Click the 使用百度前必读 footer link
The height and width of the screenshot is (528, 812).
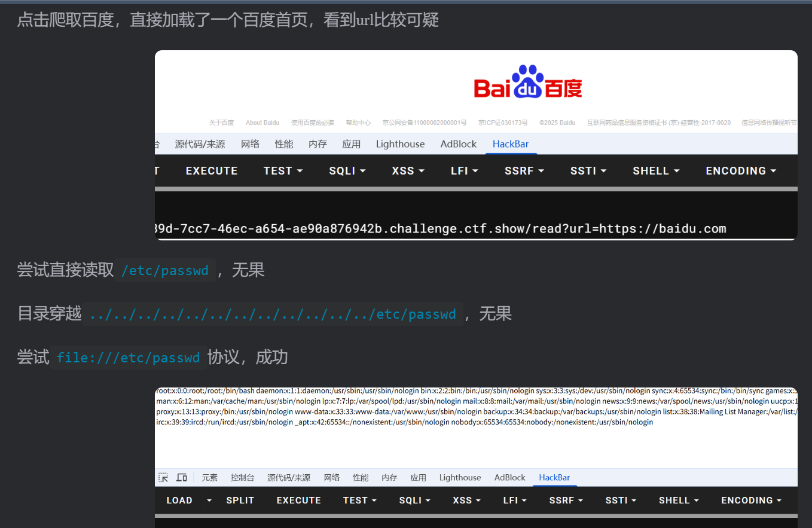click(313, 123)
